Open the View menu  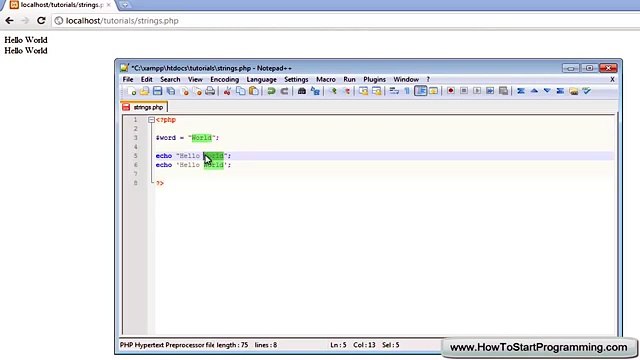pyautogui.click(x=195, y=80)
